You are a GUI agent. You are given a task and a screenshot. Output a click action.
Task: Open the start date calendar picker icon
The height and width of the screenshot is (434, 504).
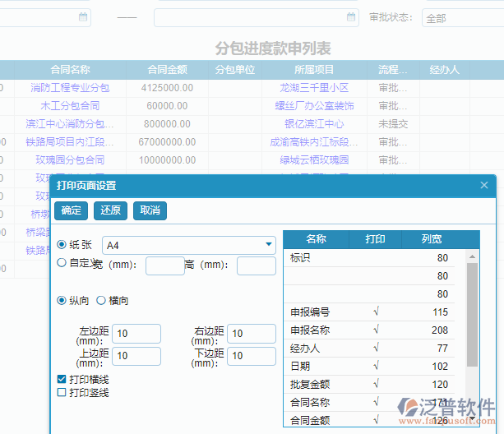point(83,16)
